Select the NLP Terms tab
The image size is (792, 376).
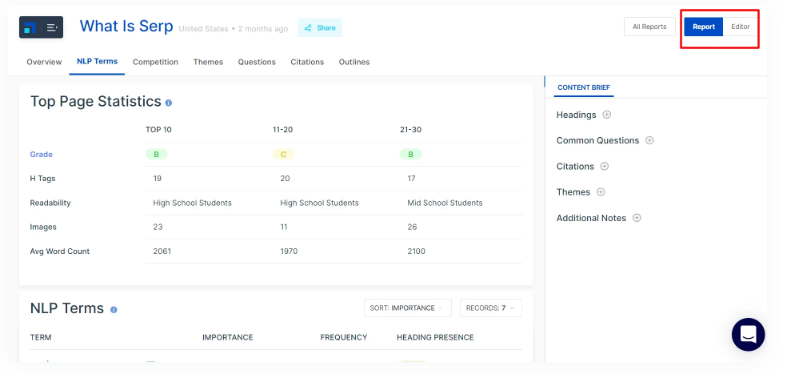pyautogui.click(x=97, y=61)
